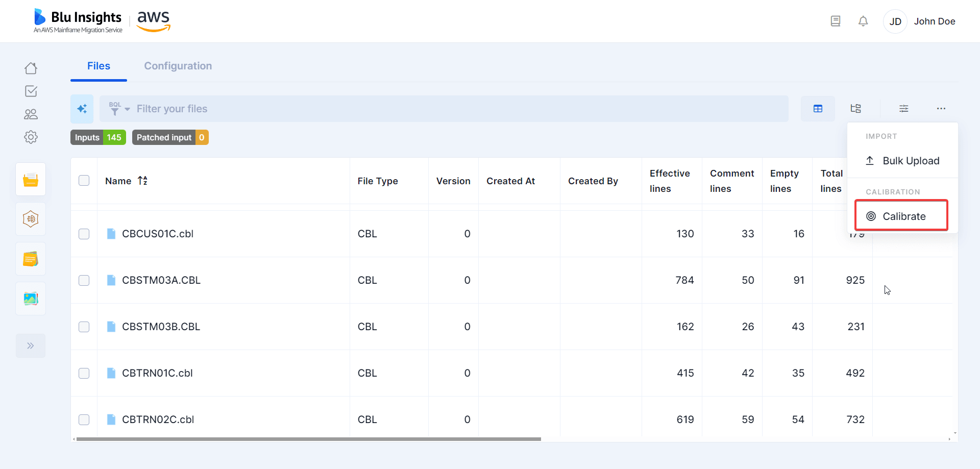Viewport: 980px width, 469px height.
Task: Click comment lines value 59
Action: click(x=748, y=419)
